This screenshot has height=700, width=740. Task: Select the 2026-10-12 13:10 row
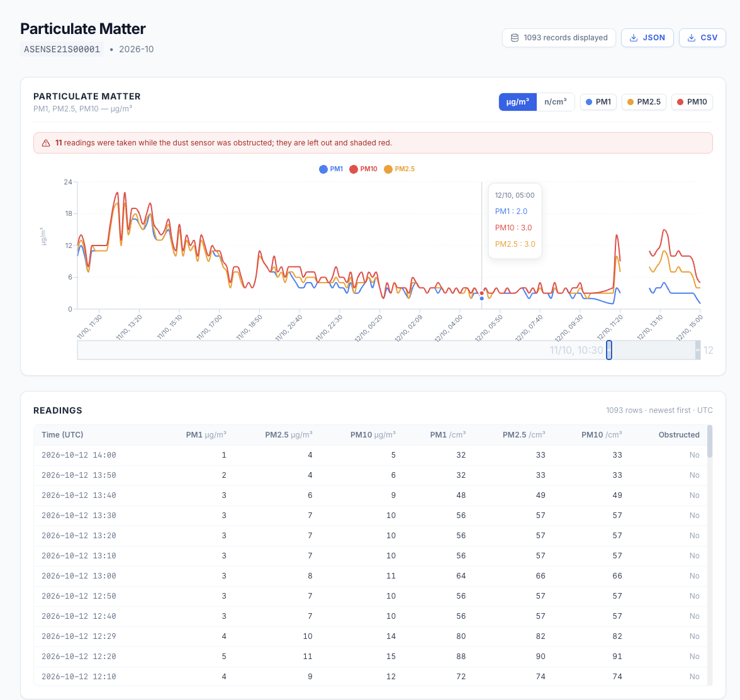click(371, 556)
